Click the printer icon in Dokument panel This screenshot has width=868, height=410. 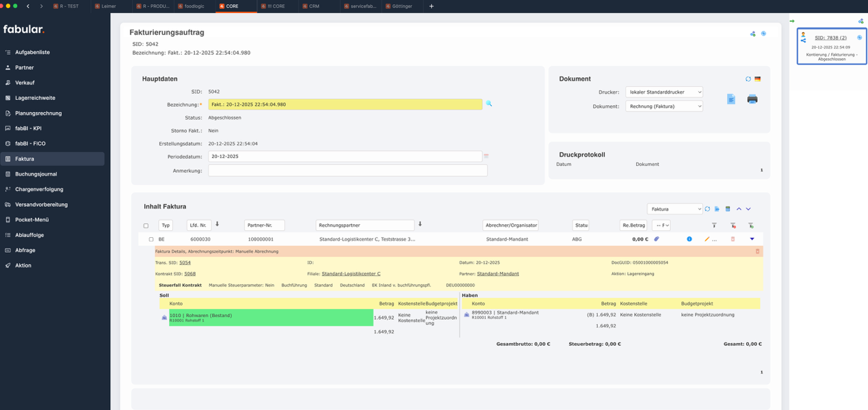[752, 99]
